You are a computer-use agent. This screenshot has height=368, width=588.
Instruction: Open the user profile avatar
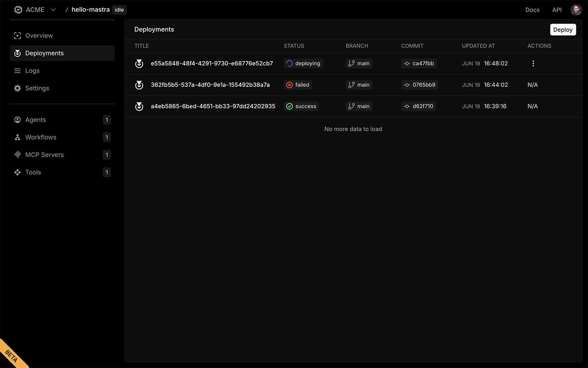[x=576, y=10]
